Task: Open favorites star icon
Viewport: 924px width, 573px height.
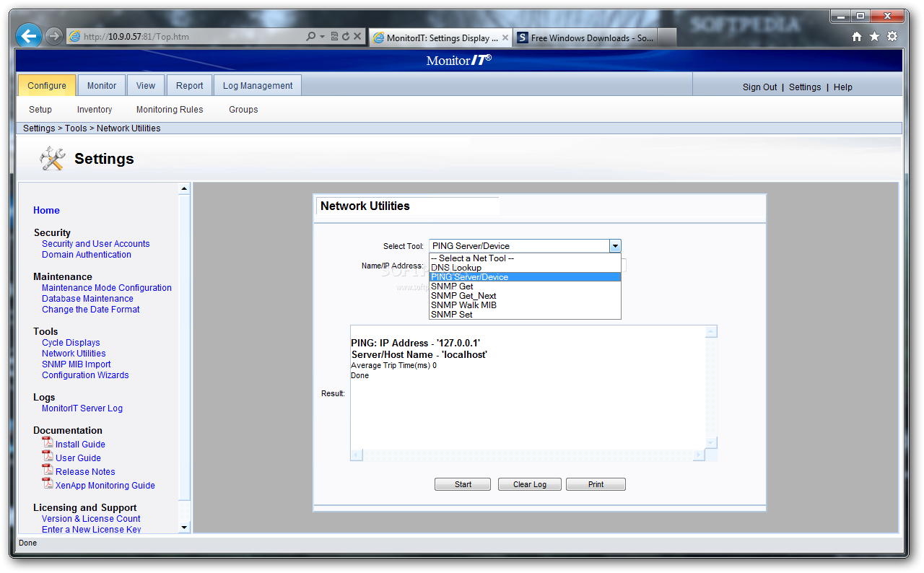Action: point(874,37)
